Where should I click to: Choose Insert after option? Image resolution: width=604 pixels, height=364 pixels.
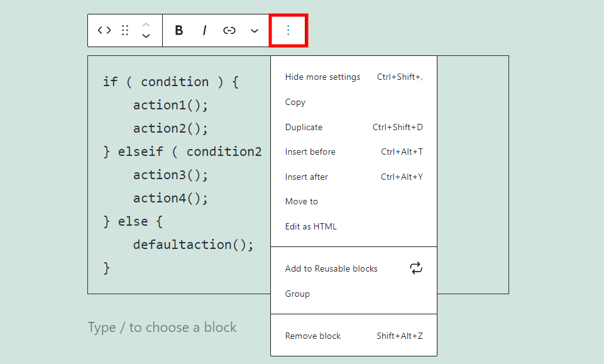click(x=307, y=177)
